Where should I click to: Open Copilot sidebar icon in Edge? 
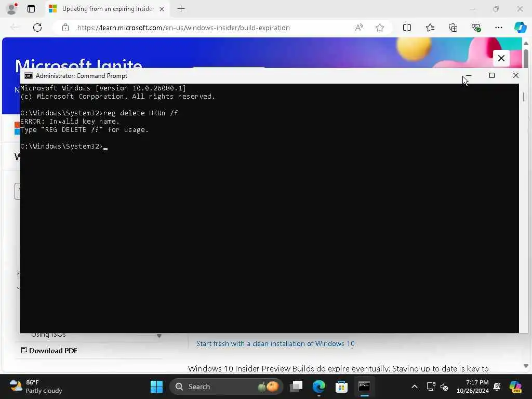tap(520, 27)
